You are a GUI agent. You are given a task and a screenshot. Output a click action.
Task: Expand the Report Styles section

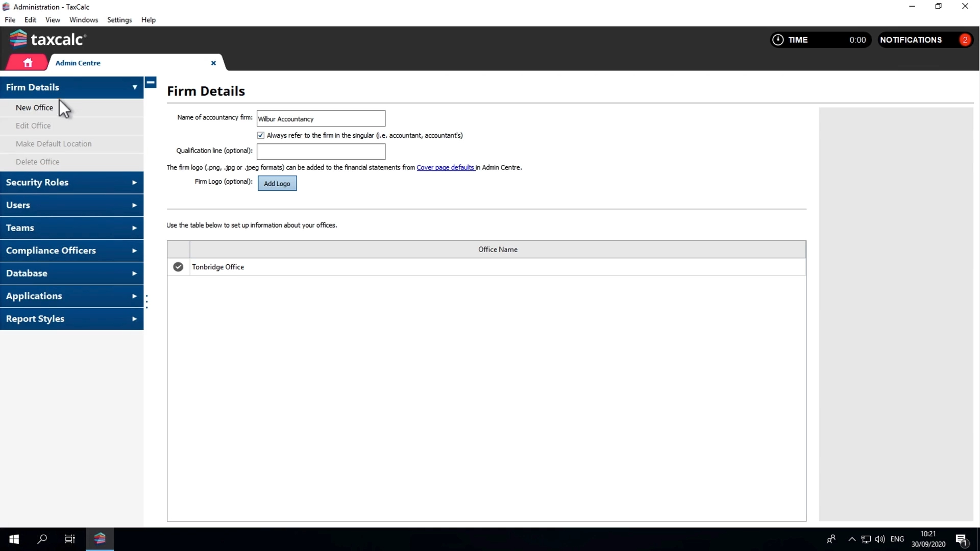(x=71, y=319)
